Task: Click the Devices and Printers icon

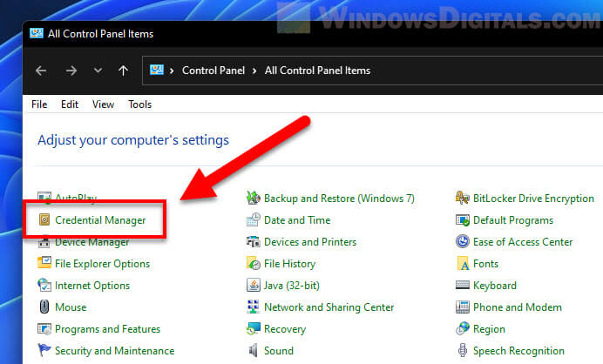Action: pos(253,242)
